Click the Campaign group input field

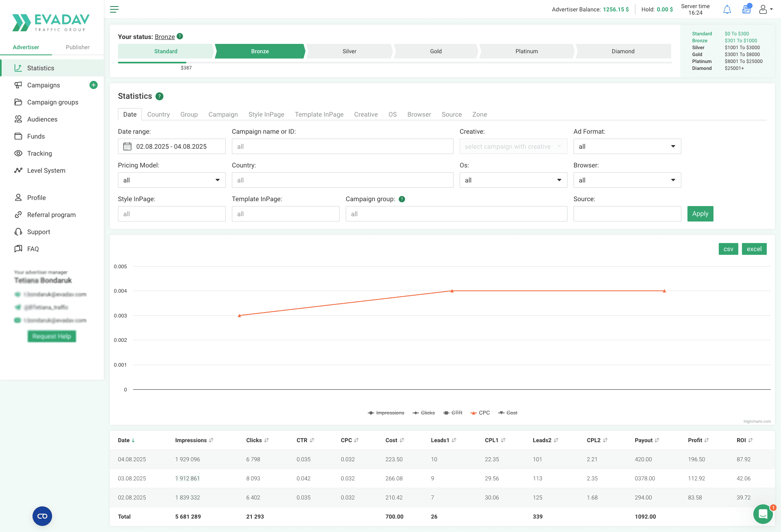tap(456, 214)
